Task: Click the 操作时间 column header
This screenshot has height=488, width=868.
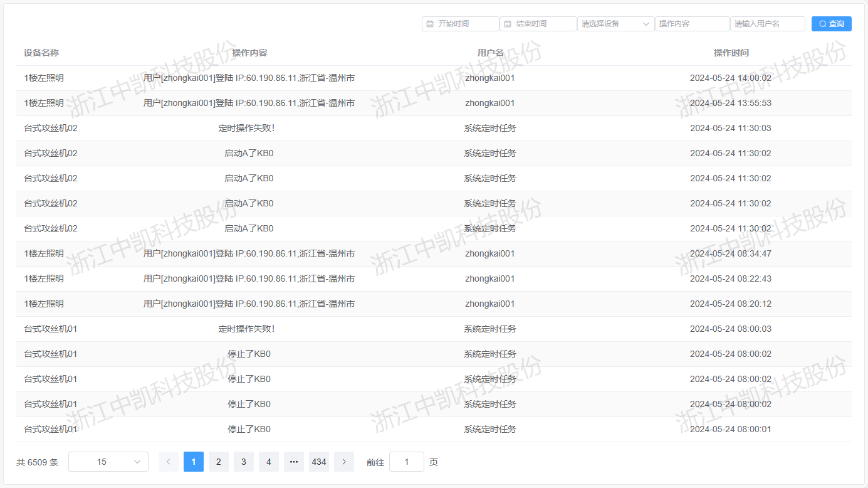Action: coord(731,53)
